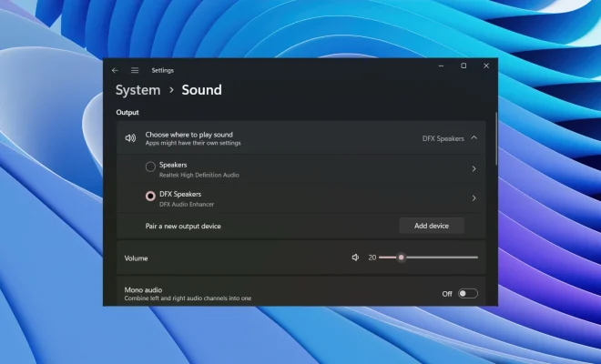Click the Output section label

[127, 112]
